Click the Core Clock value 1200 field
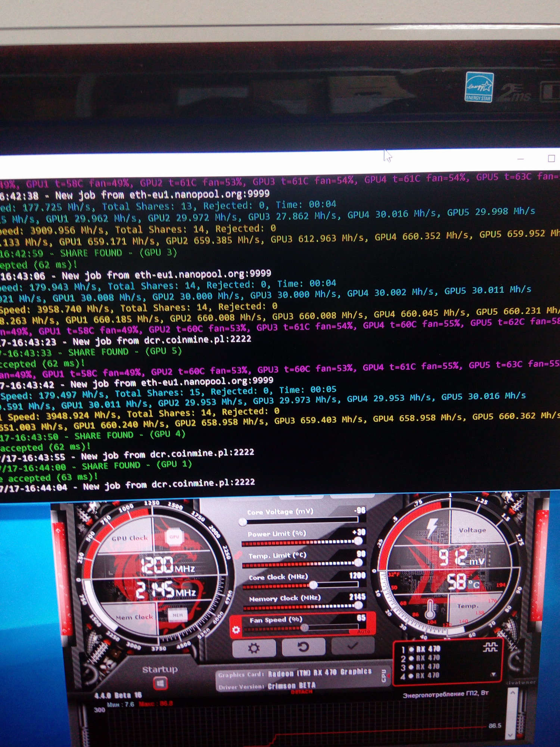The width and height of the screenshot is (560, 747). click(x=357, y=575)
